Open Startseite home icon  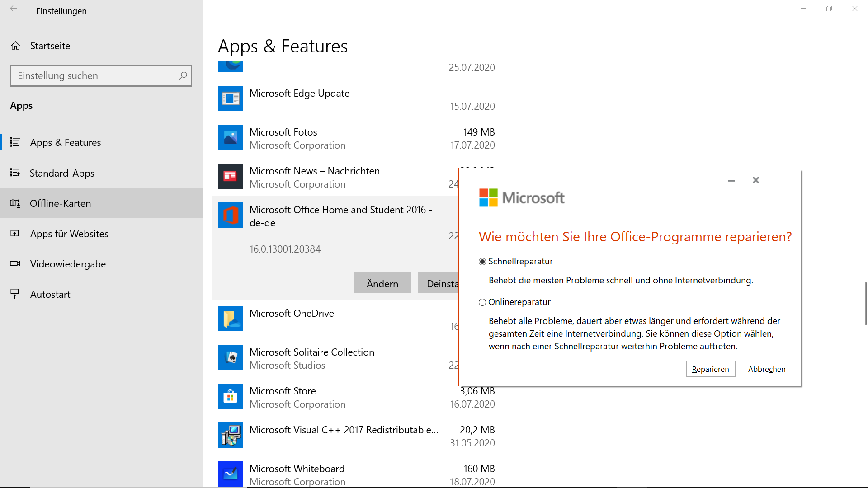point(15,46)
